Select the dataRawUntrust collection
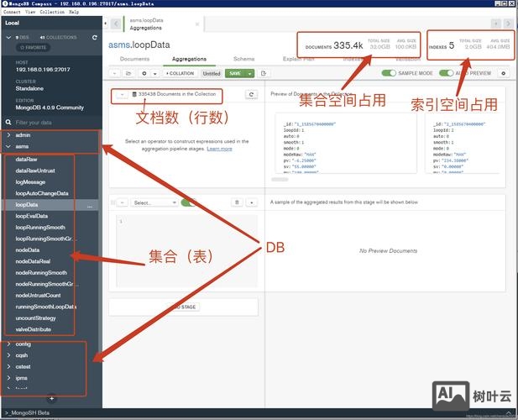Screen dimensions: 518x420 [35, 171]
